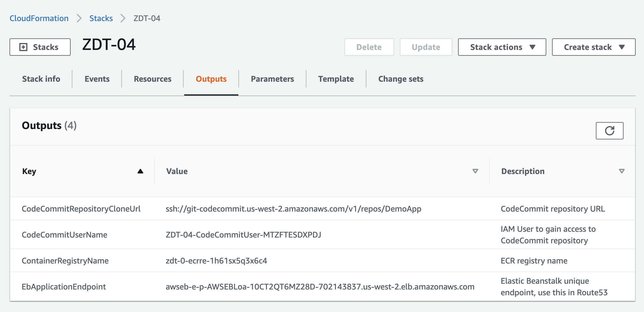
Task: Navigate to the Events tab
Action: tap(97, 79)
